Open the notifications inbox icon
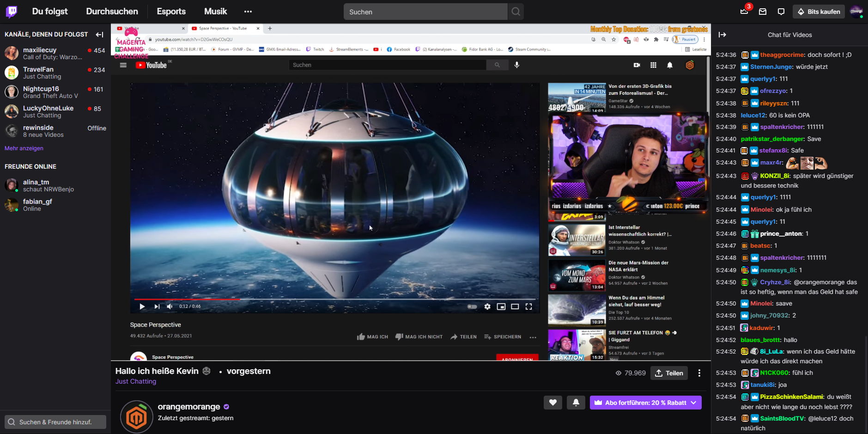Image resolution: width=868 pixels, height=434 pixels. pos(763,12)
